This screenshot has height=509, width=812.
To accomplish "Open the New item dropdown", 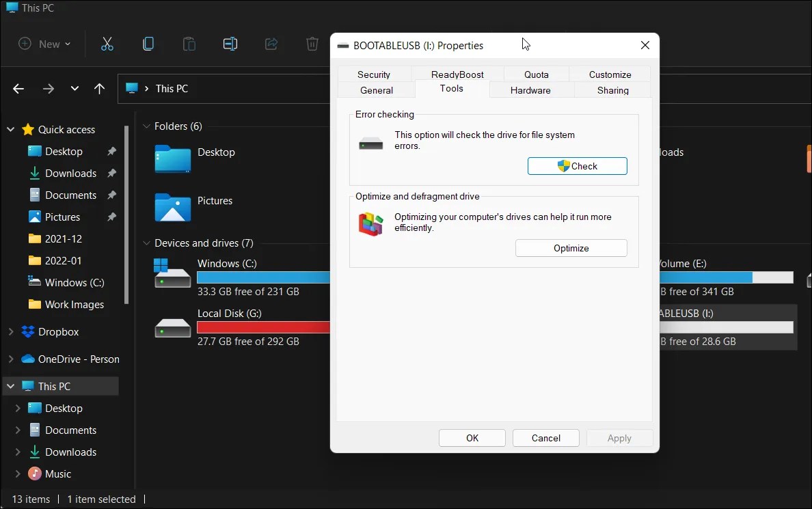I will tap(44, 44).
